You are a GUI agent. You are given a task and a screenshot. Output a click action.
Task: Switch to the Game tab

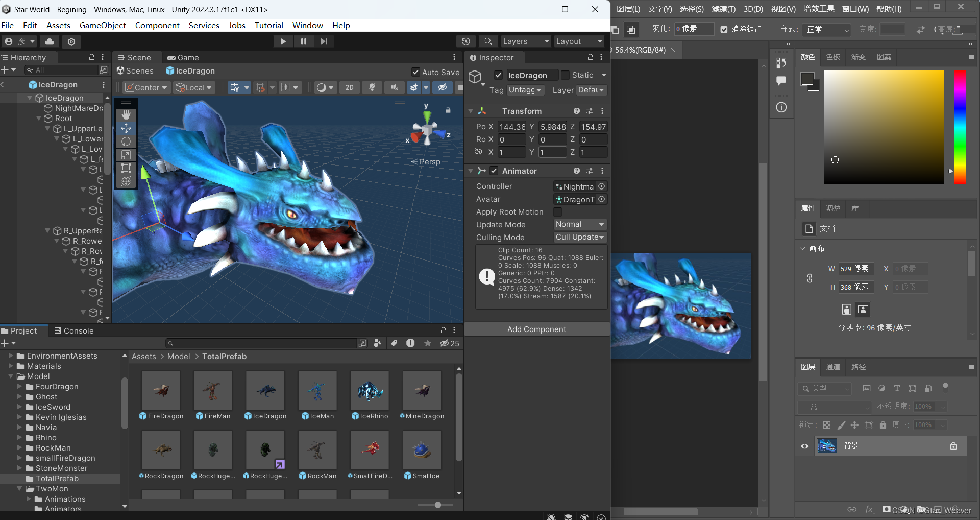coord(183,58)
